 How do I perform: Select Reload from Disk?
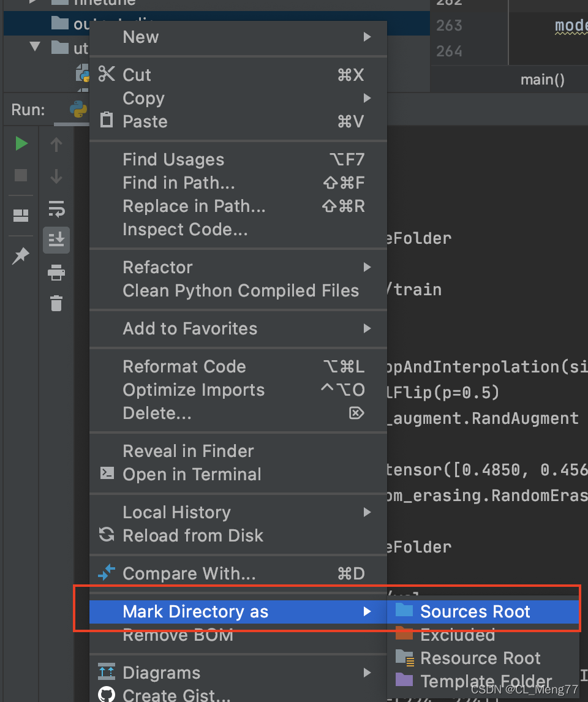click(238, 535)
